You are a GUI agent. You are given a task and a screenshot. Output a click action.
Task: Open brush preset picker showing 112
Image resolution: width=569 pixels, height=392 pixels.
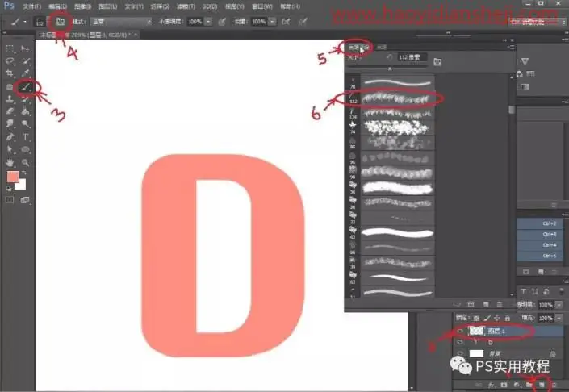coord(40,22)
